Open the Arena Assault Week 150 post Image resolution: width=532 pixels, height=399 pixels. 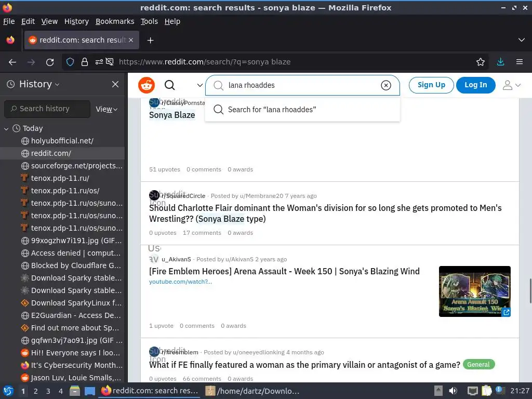tap(284, 271)
